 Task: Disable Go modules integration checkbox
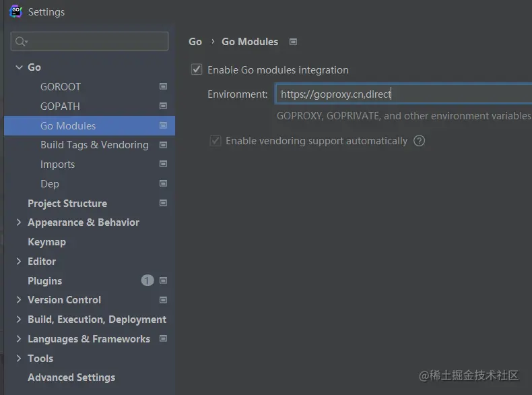point(197,69)
